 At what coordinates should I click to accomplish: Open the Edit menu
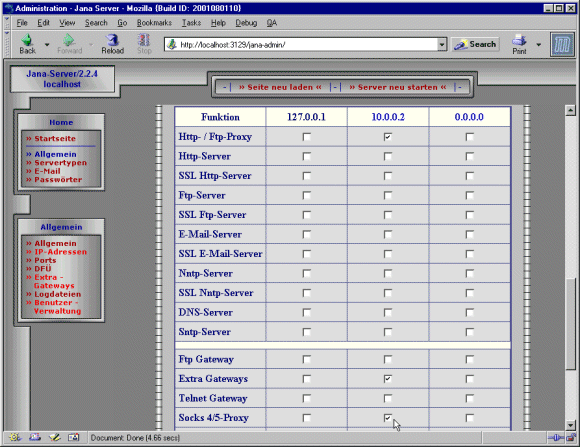(43, 23)
